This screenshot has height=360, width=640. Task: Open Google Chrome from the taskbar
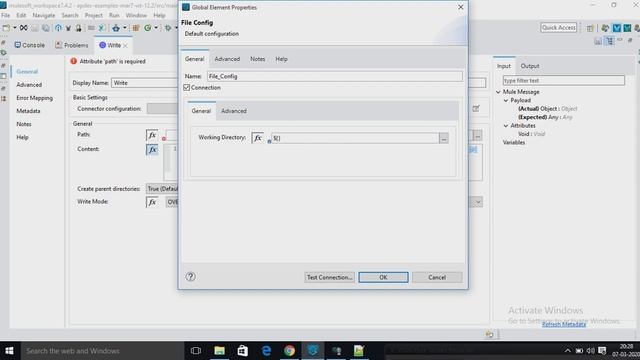[289, 351]
